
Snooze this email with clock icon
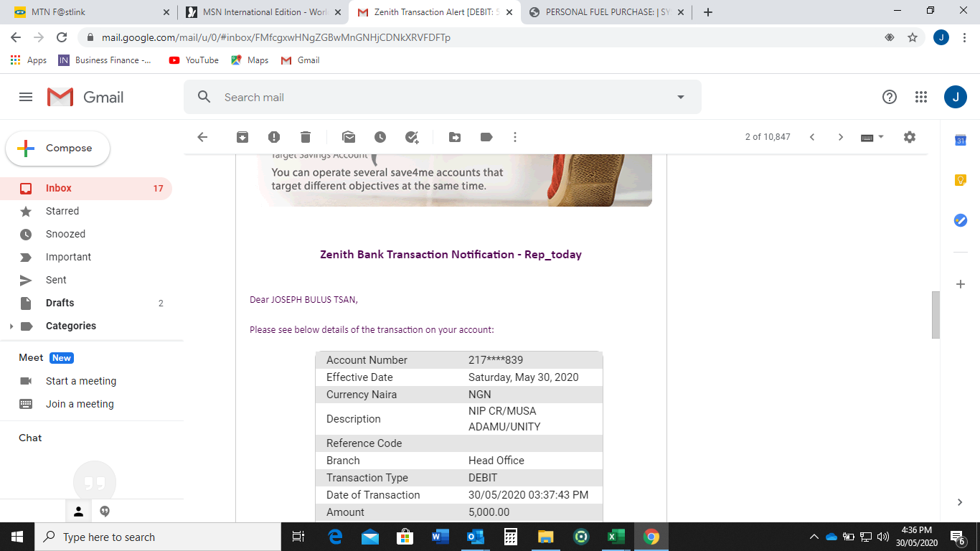point(380,137)
